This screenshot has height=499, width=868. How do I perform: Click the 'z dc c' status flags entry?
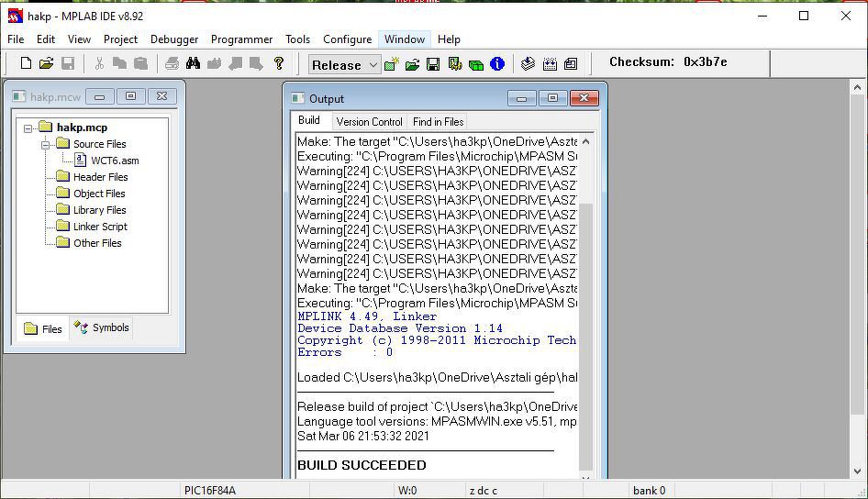[484, 491]
